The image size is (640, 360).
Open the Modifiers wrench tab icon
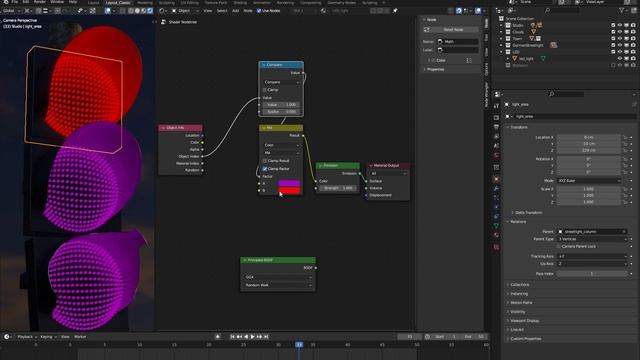[496, 189]
